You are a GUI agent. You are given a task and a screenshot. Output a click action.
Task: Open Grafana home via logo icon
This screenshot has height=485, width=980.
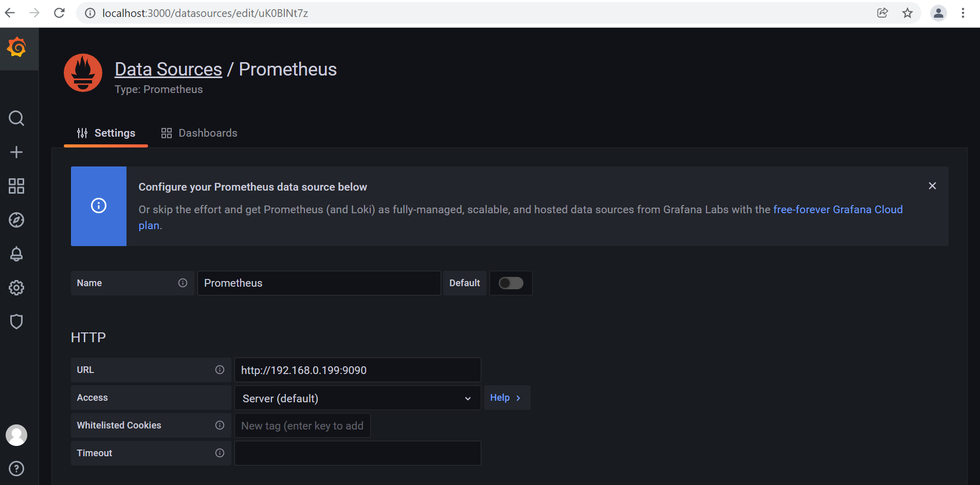pyautogui.click(x=17, y=48)
